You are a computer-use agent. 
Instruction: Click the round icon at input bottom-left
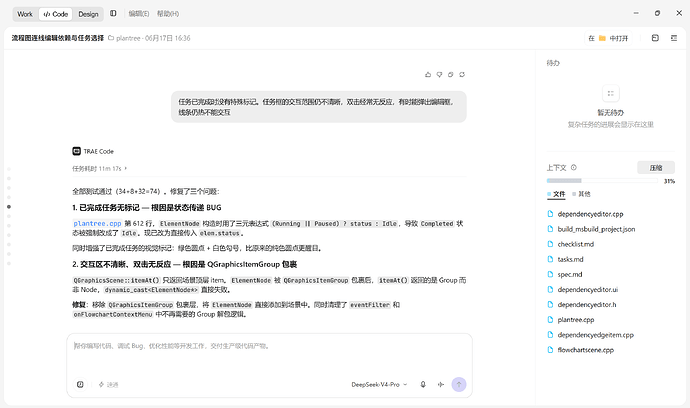tap(80, 384)
